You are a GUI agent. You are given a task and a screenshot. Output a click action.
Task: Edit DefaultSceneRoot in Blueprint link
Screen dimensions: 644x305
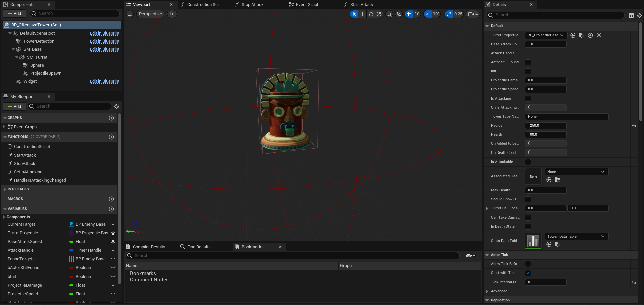coord(105,33)
